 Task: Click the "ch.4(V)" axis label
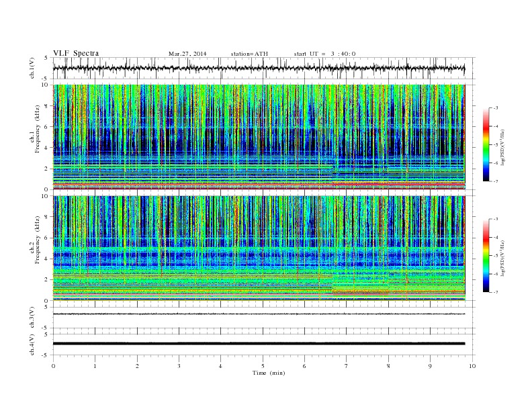pyautogui.click(x=32, y=345)
